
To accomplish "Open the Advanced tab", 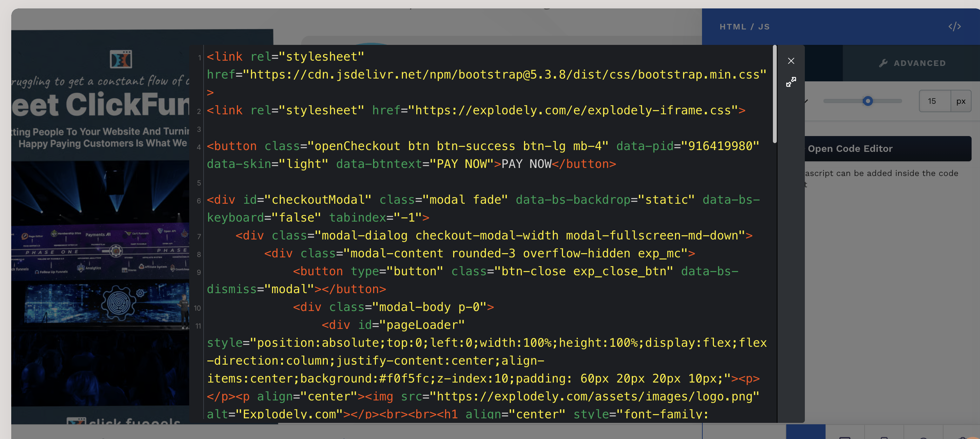I will [911, 63].
